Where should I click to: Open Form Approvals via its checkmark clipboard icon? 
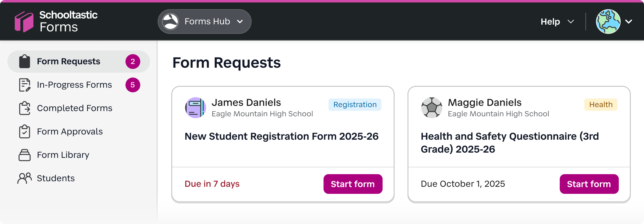coord(24,131)
